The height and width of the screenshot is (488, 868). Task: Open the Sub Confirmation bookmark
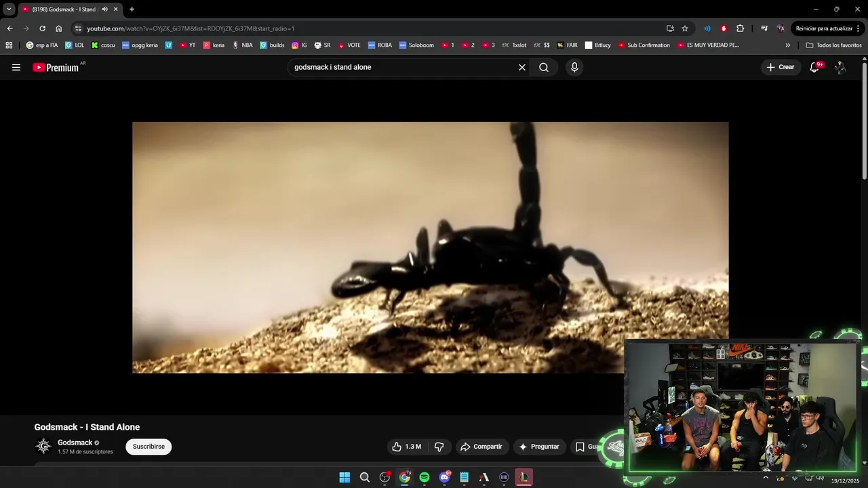pos(644,45)
